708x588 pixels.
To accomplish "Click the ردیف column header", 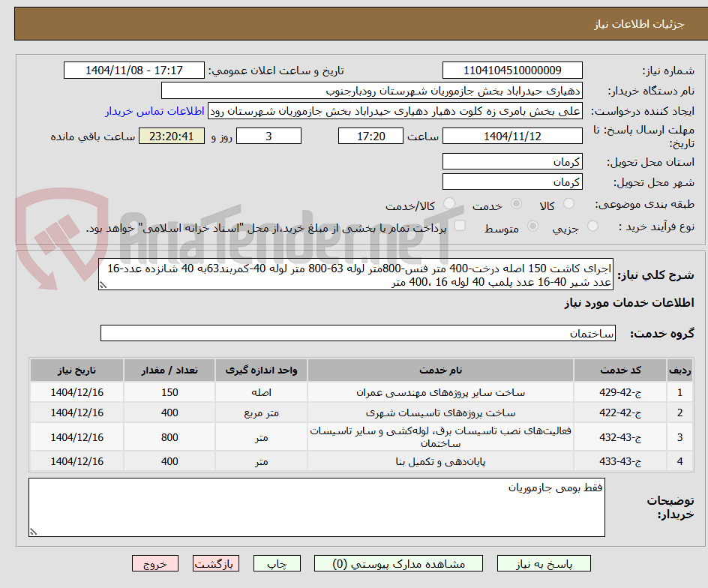I will (x=679, y=370).
